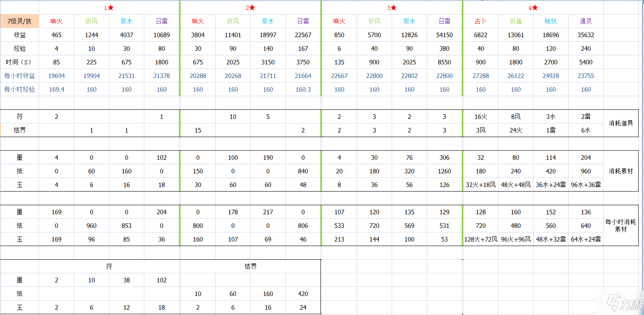This screenshot has height=315, width=644.
Task: Select the cell with value 54150
Action: tap(444, 35)
